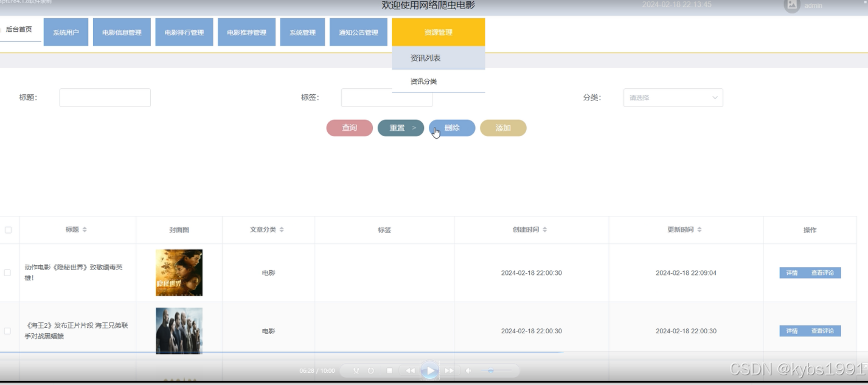Sort by 更新时间 column arrows

point(700,230)
